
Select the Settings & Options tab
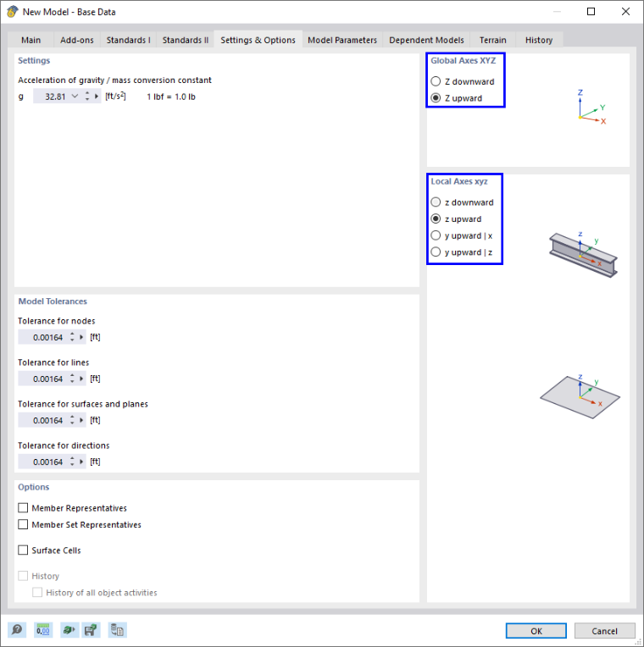[258, 40]
